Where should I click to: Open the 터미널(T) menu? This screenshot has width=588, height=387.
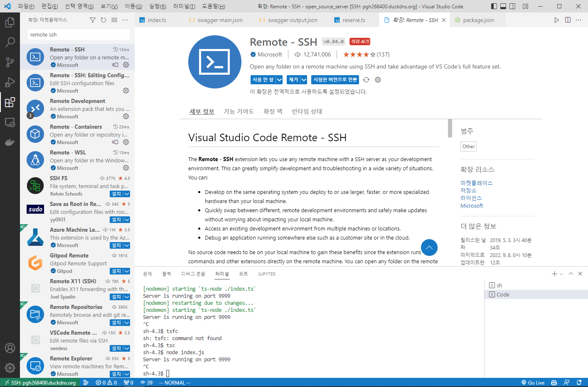coord(184,6)
